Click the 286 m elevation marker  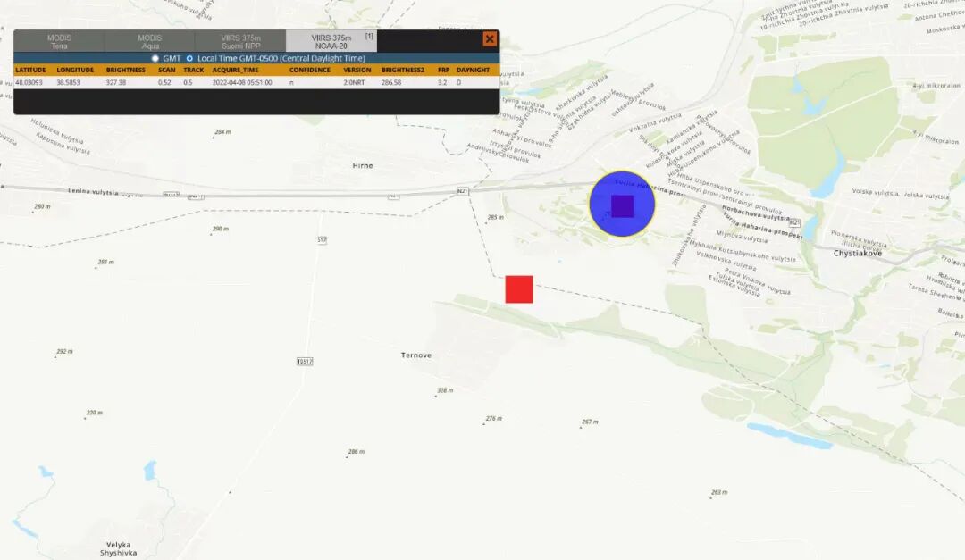357,452
